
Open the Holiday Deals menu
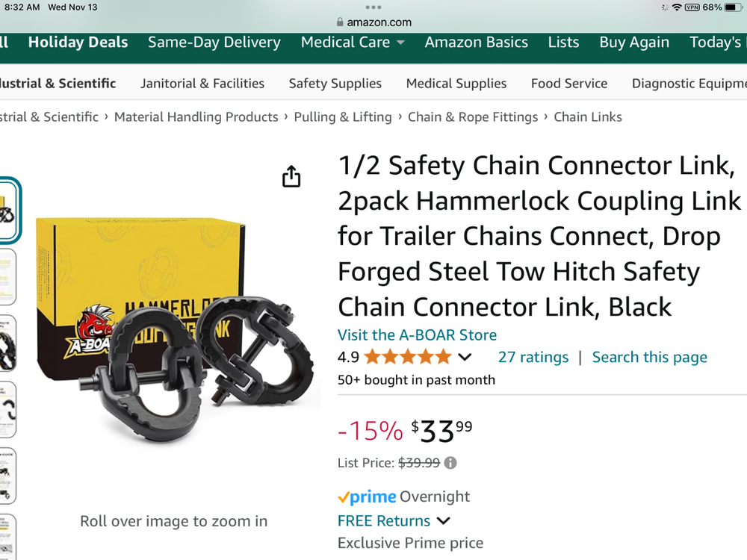click(78, 43)
